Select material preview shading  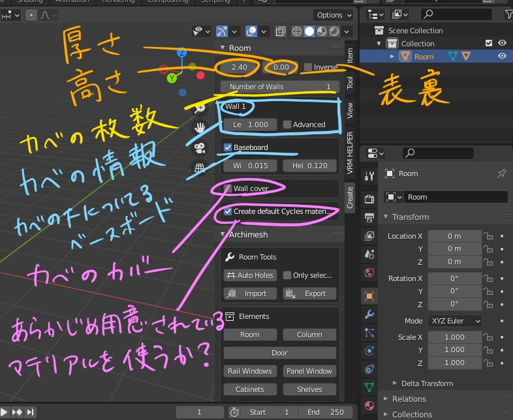(x=322, y=31)
